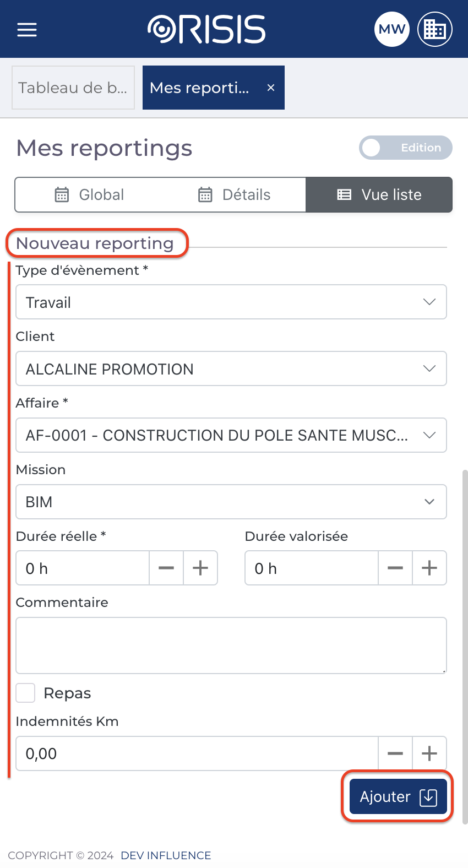Switch to the Vue liste view
This screenshot has width=468, height=868.
pyautogui.click(x=379, y=194)
